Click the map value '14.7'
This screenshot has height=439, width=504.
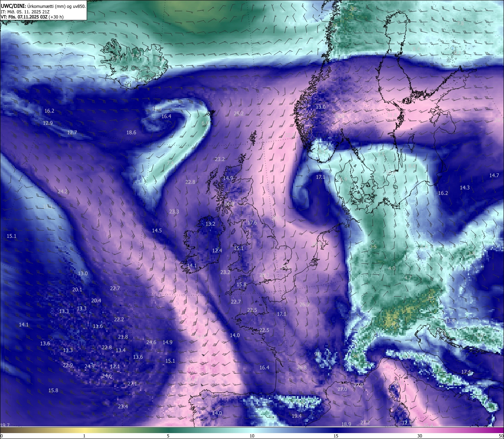click(494, 176)
